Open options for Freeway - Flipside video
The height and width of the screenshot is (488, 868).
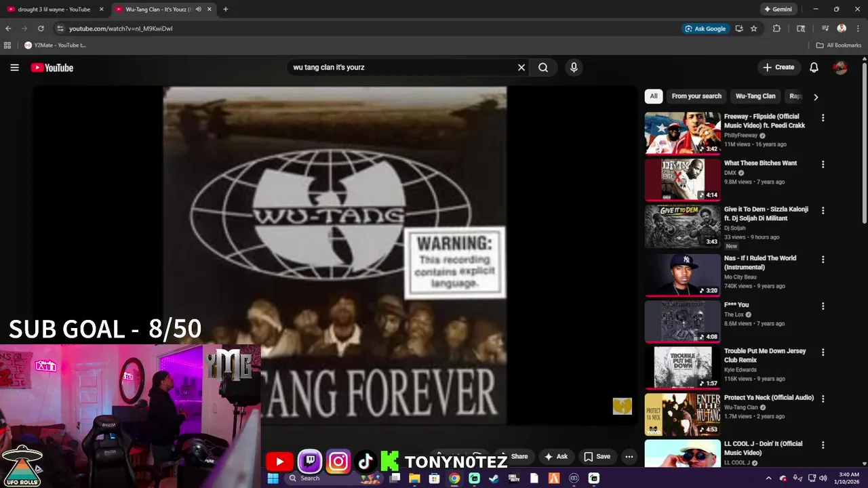click(x=823, y=118)
